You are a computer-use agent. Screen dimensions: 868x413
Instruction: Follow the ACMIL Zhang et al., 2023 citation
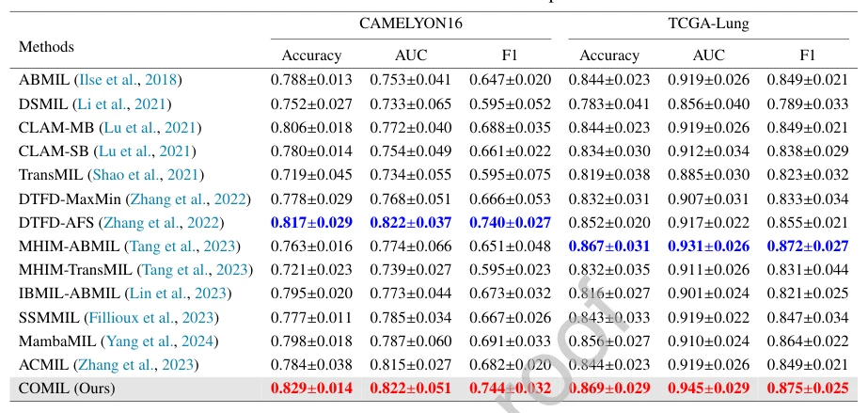click(x=136, y=365)
